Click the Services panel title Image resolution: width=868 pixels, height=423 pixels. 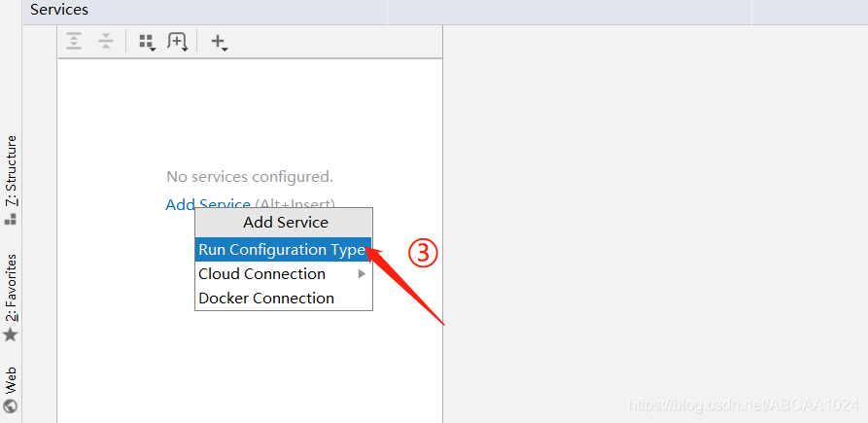point(59,10)
